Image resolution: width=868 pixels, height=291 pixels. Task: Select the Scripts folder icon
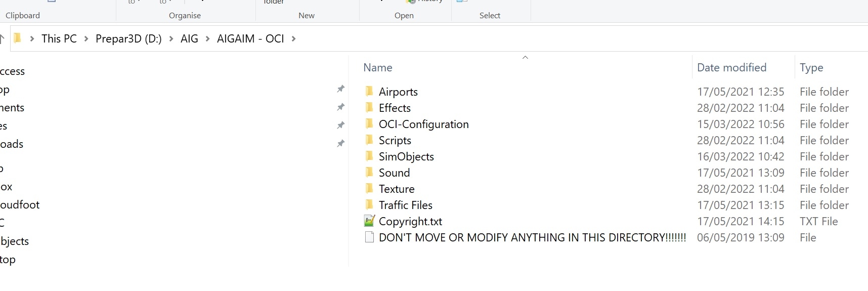[x=369, y=140]
